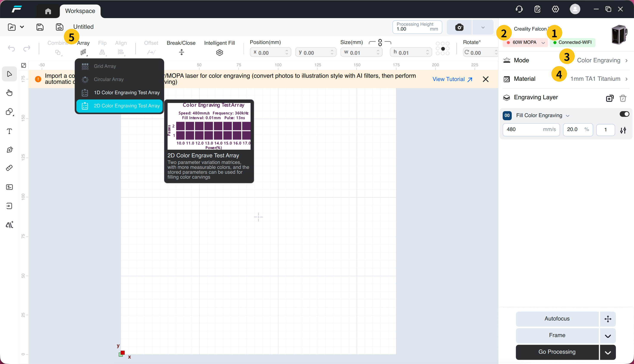Screen dimensions: 634x364
Task: Choose the Select arrow tool
Action: point(9,74)
